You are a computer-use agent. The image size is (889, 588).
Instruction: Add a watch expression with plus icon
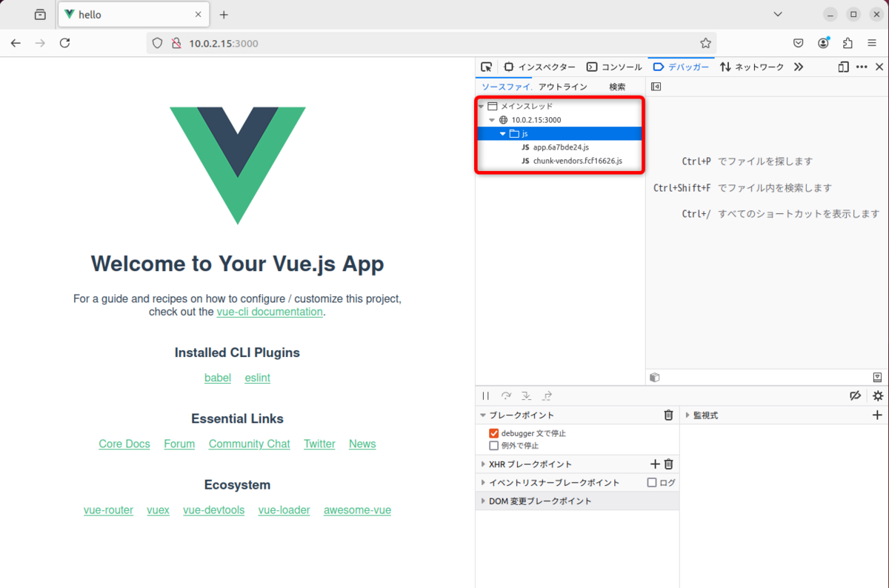click(878, 415)
